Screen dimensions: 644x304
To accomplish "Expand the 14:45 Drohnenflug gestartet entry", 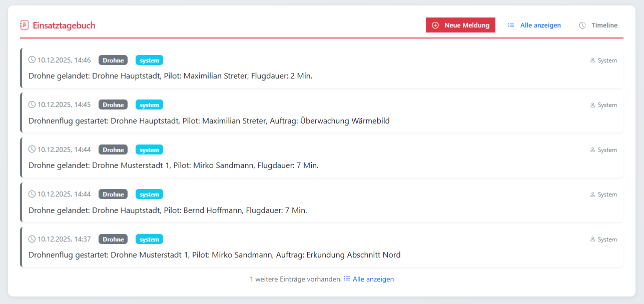I will tap(322, 112).
